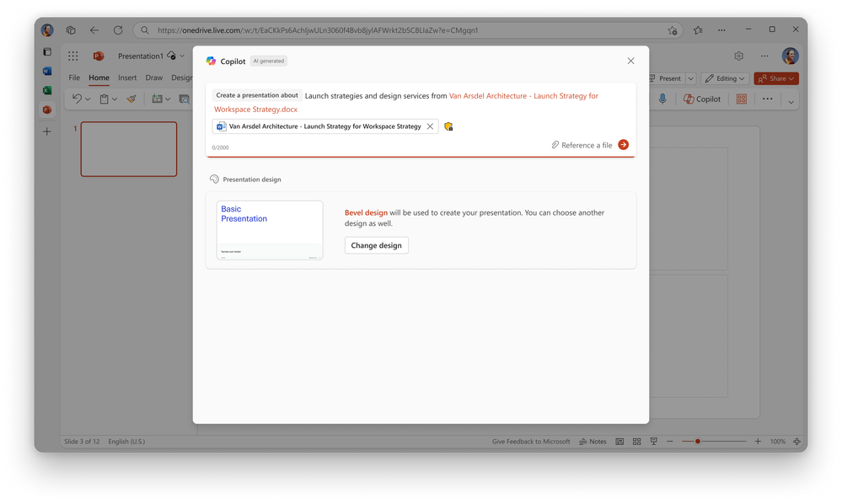
Task: Click the Presentation design section icon
Action: 214,180
